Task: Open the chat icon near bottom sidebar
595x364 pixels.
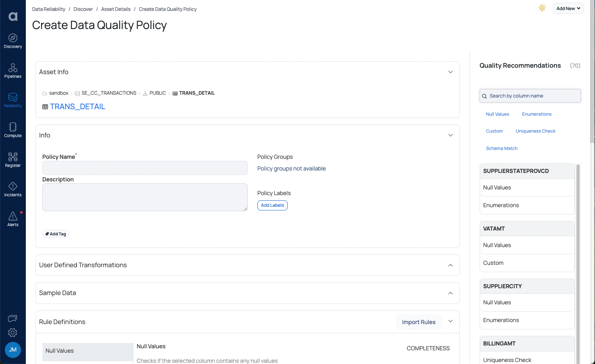Action: pyautogui.click(x=12, y=318)
